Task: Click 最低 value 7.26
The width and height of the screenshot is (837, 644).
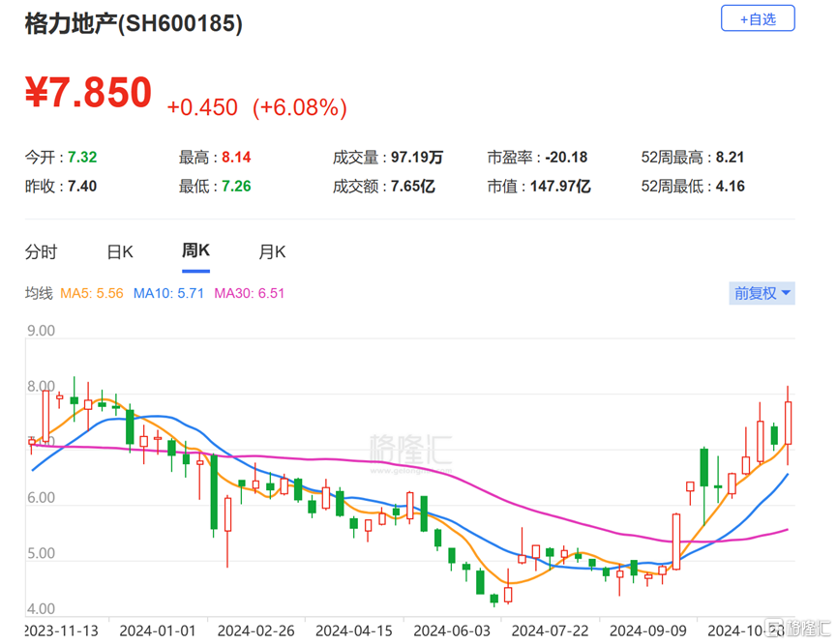Action: [x=236, y=187]
